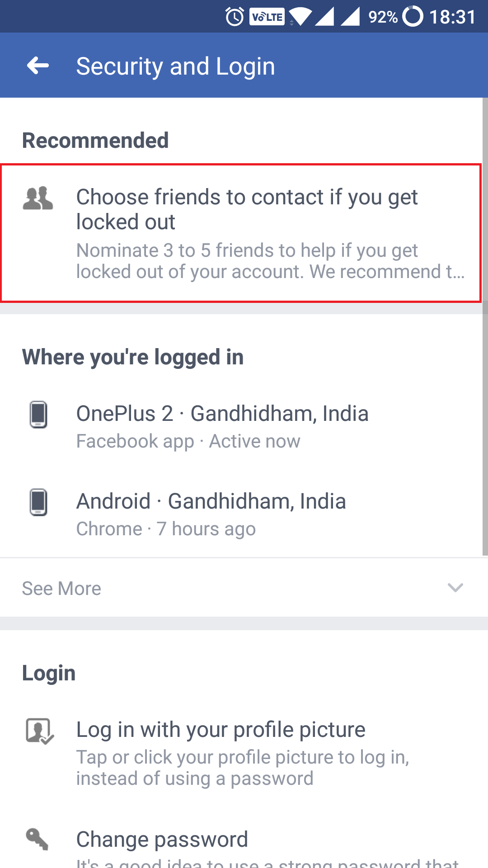
Task: Tap the Security and Login title
Action: click(x=175, y=66)
